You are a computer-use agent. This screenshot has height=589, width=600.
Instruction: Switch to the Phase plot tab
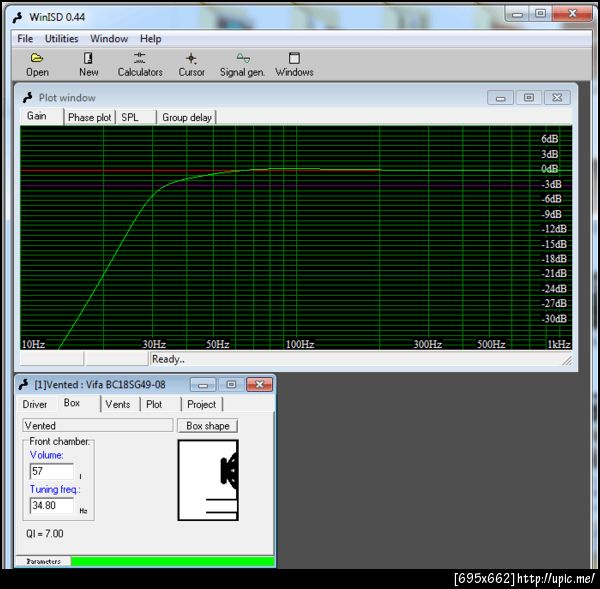click(x=90, y=117)
